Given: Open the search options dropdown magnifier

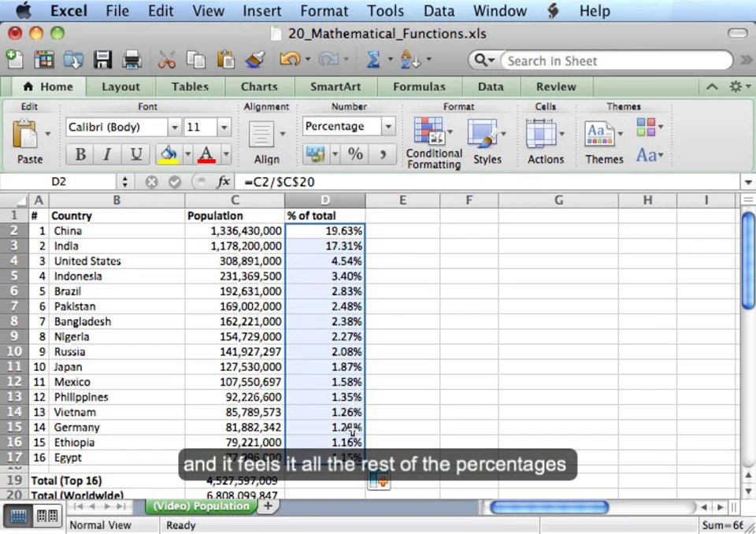Looking at the screenshot, I should click(x=484, y=61).
